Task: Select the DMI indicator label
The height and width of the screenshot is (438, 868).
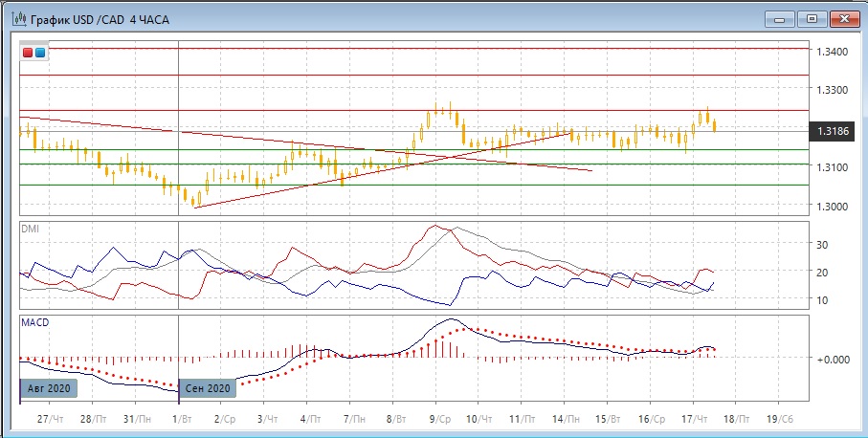Action: pos(31,230)
